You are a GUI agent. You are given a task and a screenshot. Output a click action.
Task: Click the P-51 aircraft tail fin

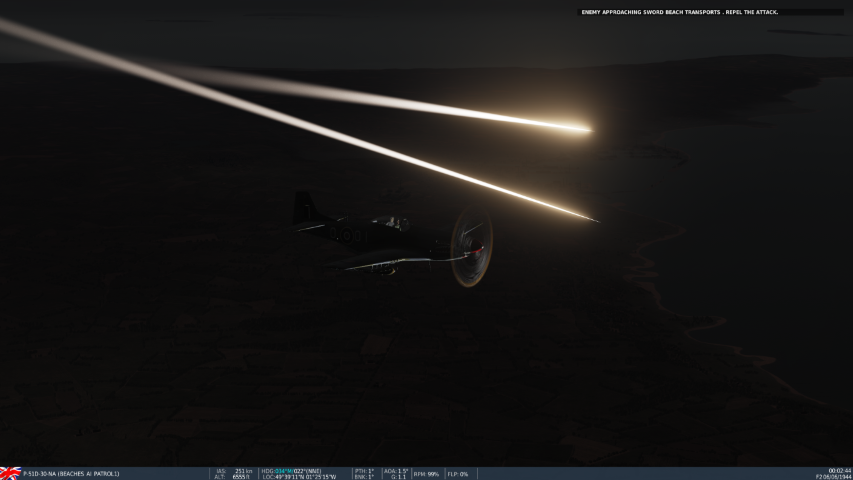(303, 208)
